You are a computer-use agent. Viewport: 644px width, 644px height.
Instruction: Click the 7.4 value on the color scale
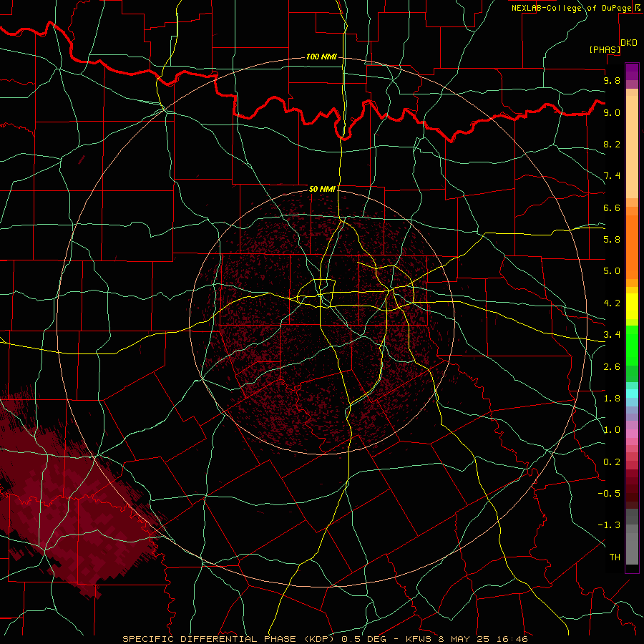(612, 176)
